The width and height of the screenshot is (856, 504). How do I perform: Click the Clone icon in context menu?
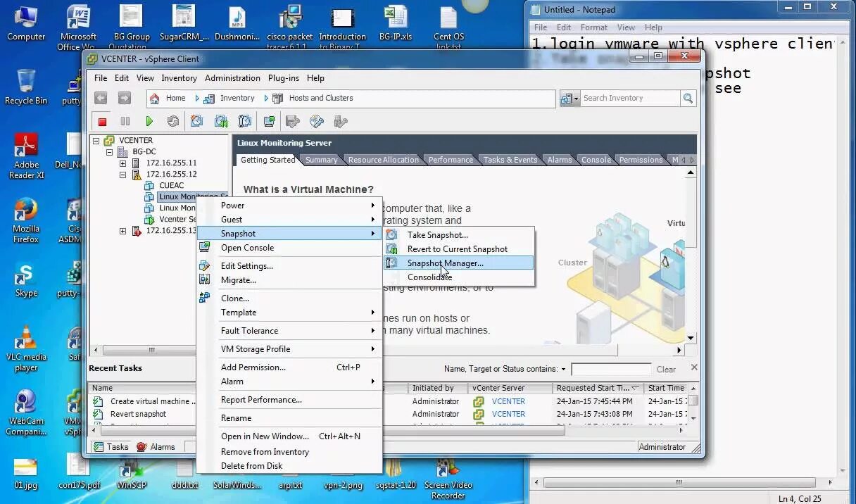[205, 298]
